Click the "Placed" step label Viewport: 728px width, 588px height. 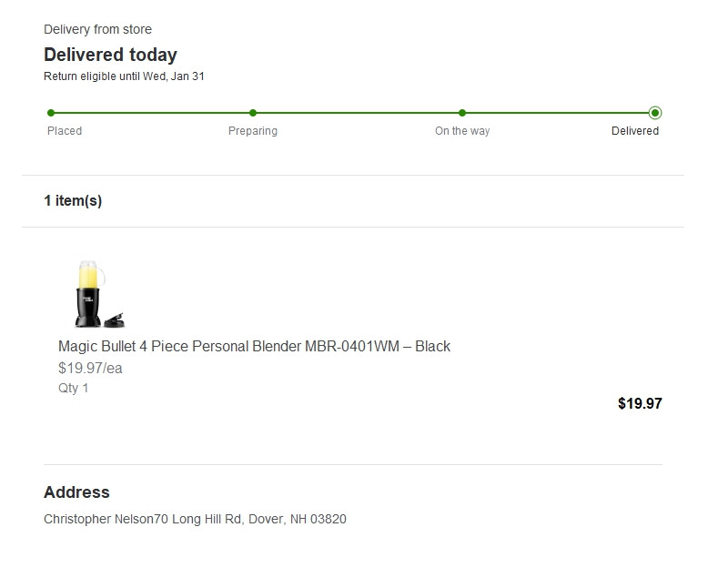pyautogui.click(x=65, y=131)
